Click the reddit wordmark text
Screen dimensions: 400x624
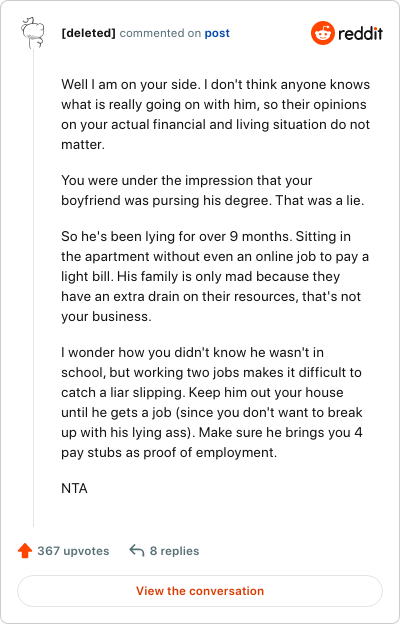[360, 33]
